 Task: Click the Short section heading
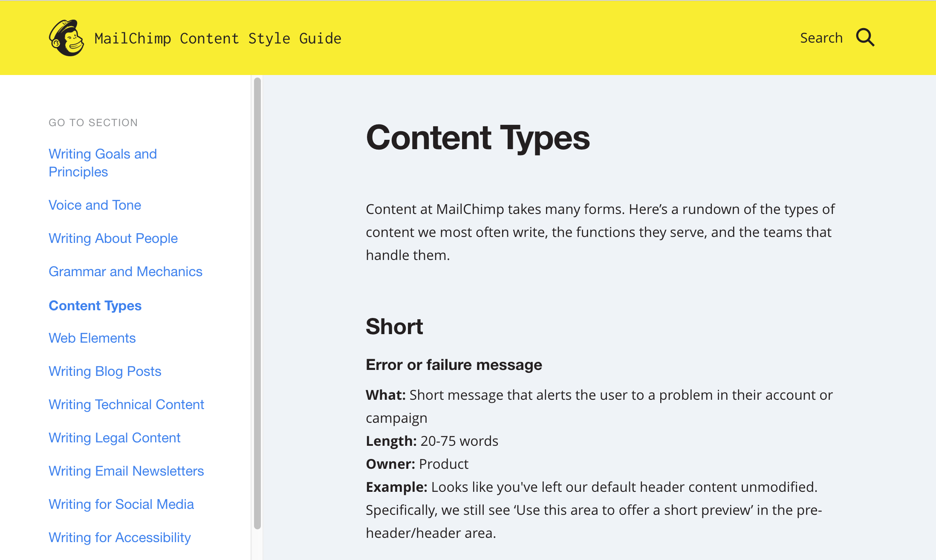(x=394, y=326)
